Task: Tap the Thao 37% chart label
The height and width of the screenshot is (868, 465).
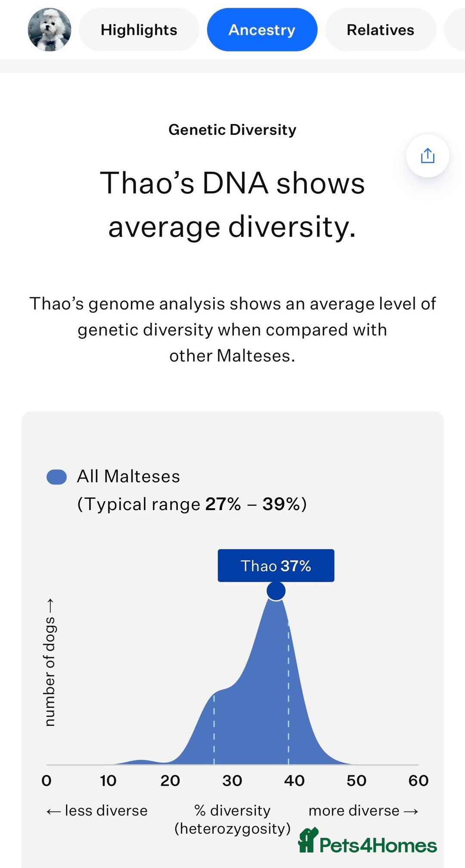Action: coord(276,566)
